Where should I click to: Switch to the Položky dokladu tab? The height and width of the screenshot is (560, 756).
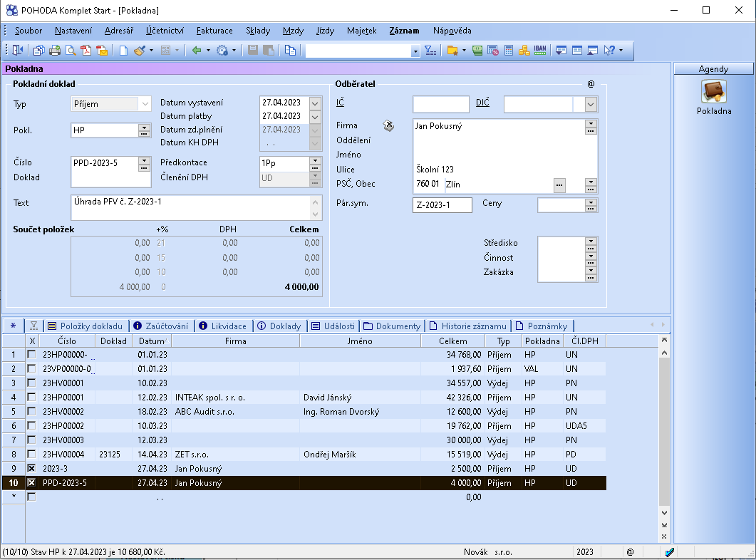86,326
